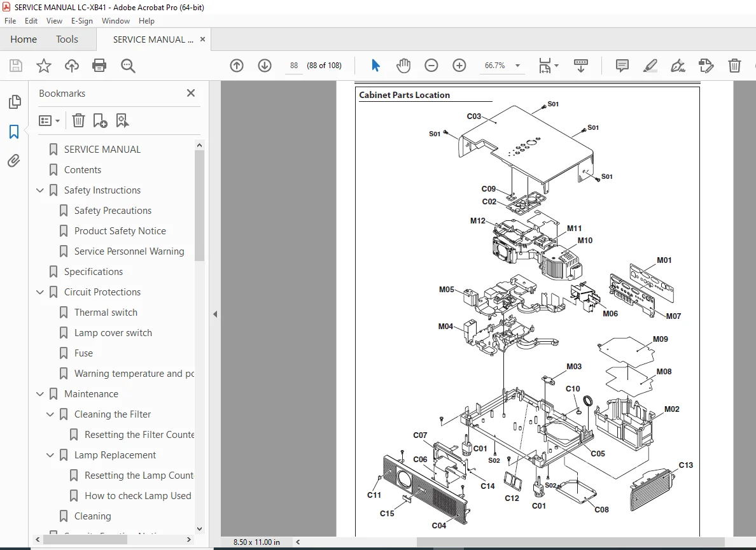The image size is (756, 550).
Task: Delete the selected bookmark icon
Action: click(78, 120)
